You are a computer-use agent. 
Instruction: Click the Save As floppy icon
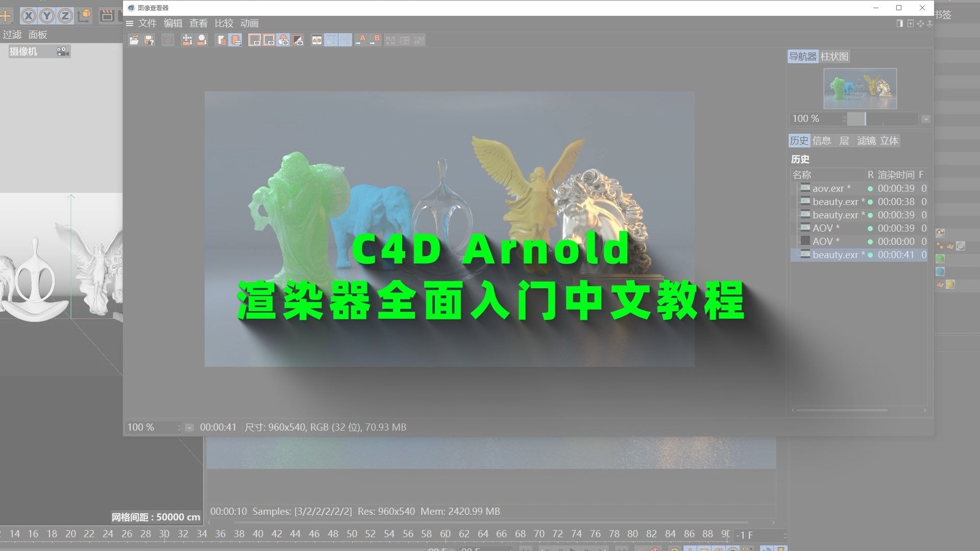pos(149,40)
